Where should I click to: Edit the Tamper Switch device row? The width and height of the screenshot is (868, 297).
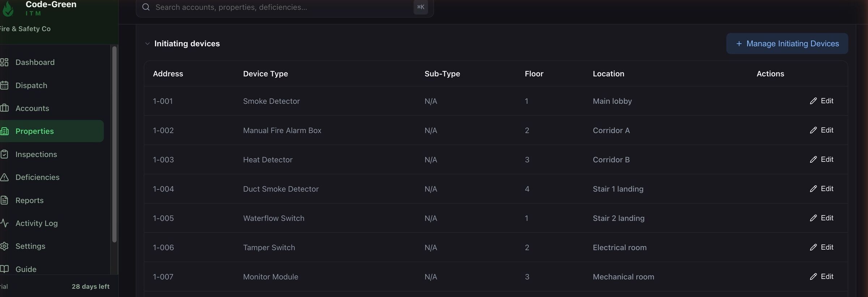pos(822,247)
